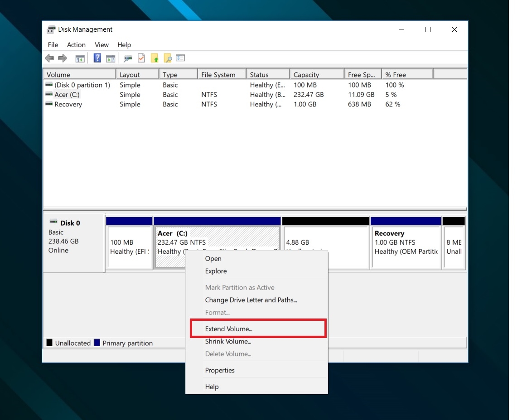Select Explore in the context menu
The width and height of the screenshot is (522, 420).
(216, 271)
